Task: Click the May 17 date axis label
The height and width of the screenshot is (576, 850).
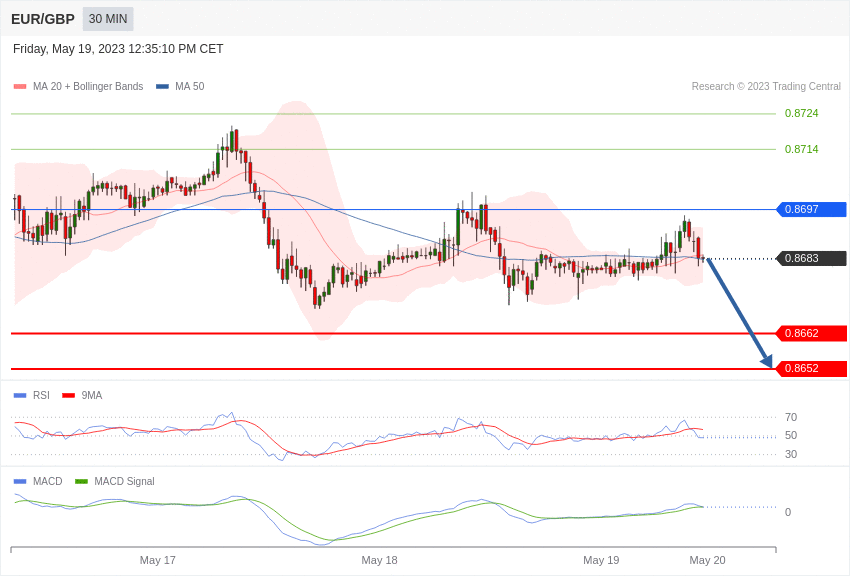Action: [x=158, y=560]
